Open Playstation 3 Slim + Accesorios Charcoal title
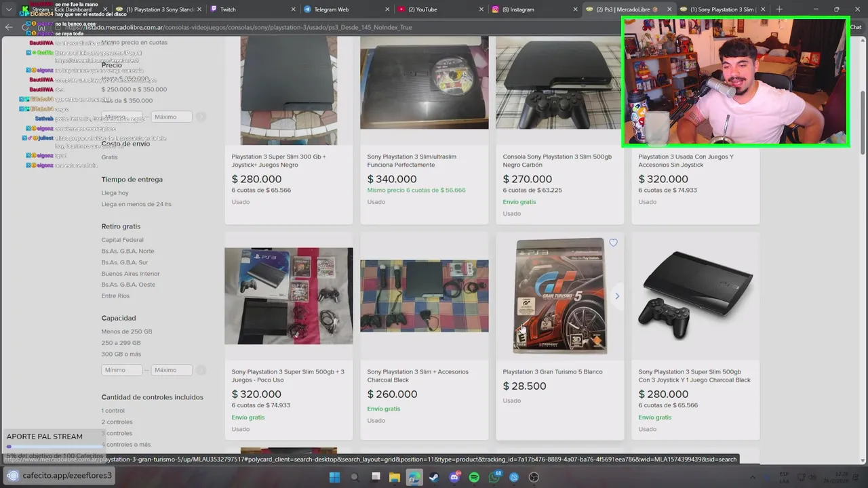The image size is (868, 488). 418,375
